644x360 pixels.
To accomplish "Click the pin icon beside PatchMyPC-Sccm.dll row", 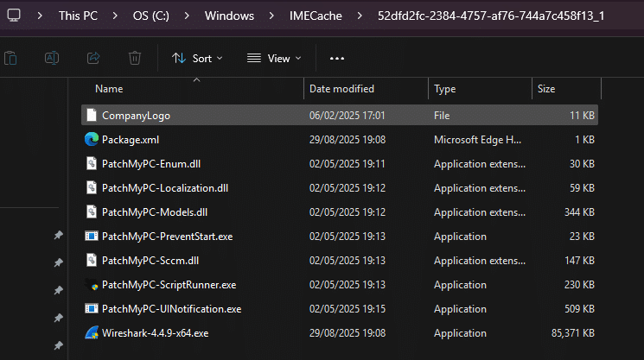I will tap(58, 262).
